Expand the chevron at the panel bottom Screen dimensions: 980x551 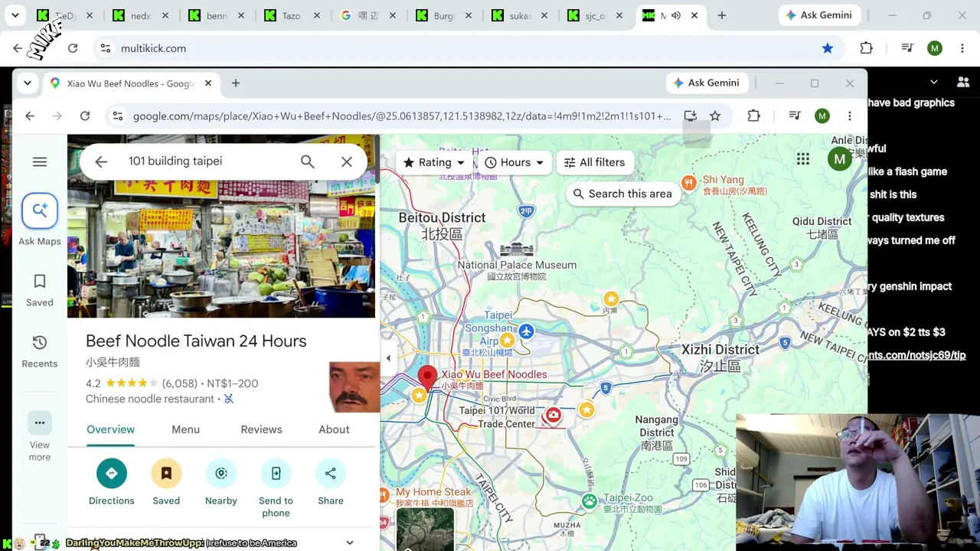pos(350,543)
